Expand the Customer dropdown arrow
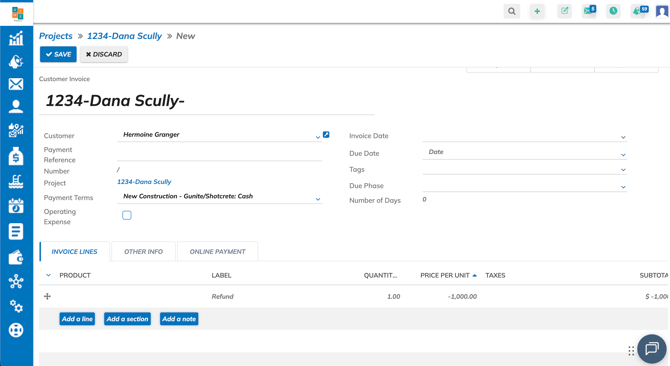 click(317, 137)
